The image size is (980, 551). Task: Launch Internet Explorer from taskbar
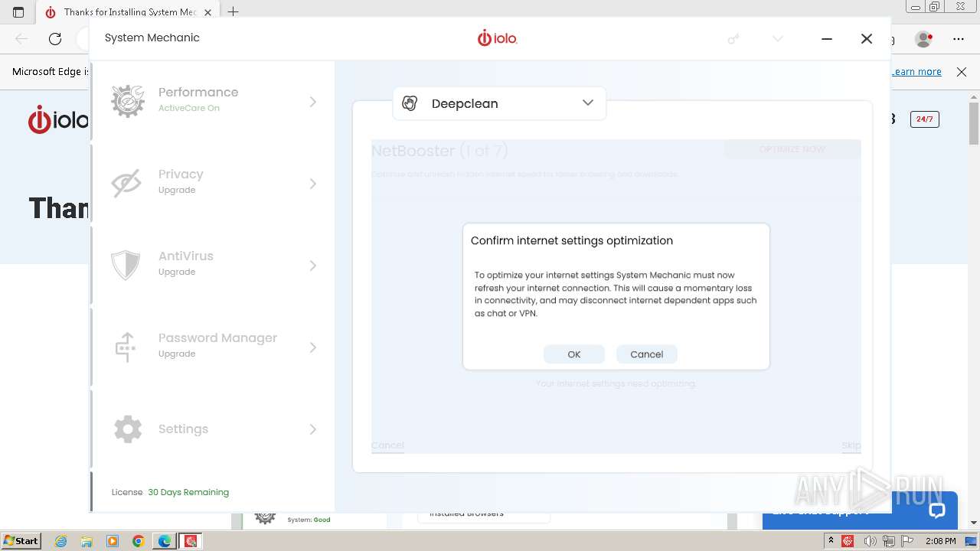click(x=61, y=541)
